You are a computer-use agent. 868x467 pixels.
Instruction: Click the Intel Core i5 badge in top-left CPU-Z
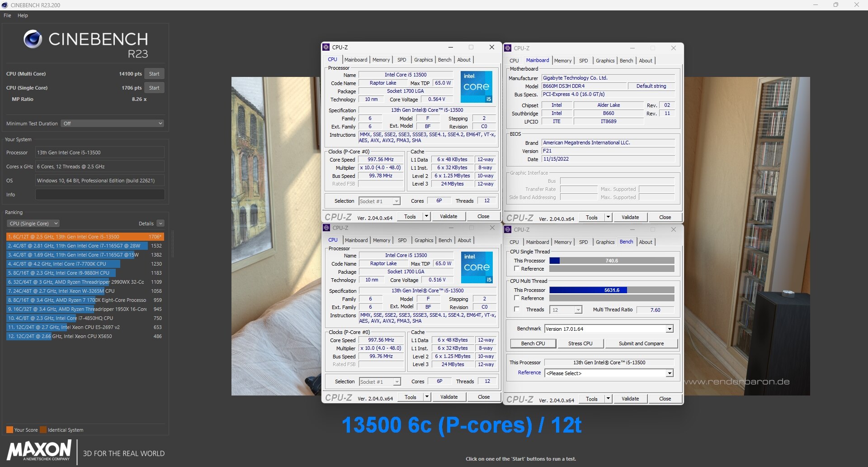476,86
